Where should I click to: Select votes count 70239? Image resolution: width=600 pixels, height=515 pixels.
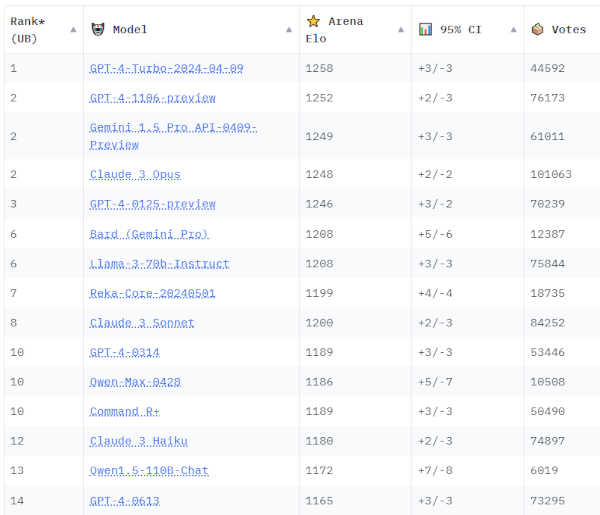[548, 204]
